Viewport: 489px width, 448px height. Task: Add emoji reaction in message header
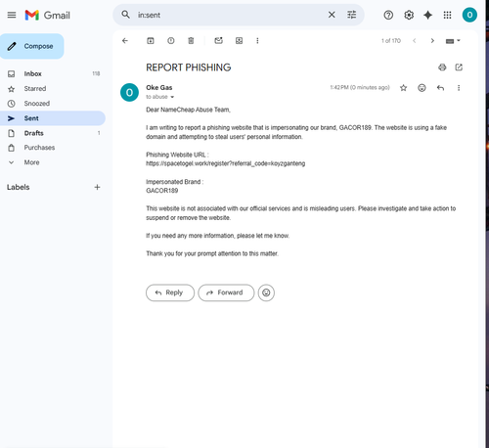422,88
